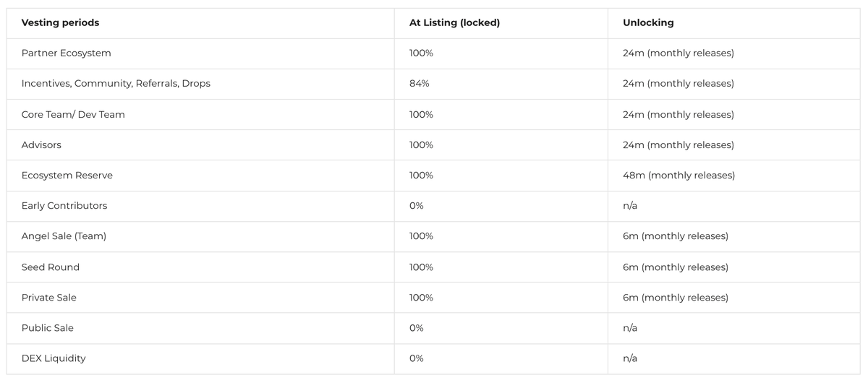
Task: Click the At Listing (locked) header
Action: click(454, 22)
